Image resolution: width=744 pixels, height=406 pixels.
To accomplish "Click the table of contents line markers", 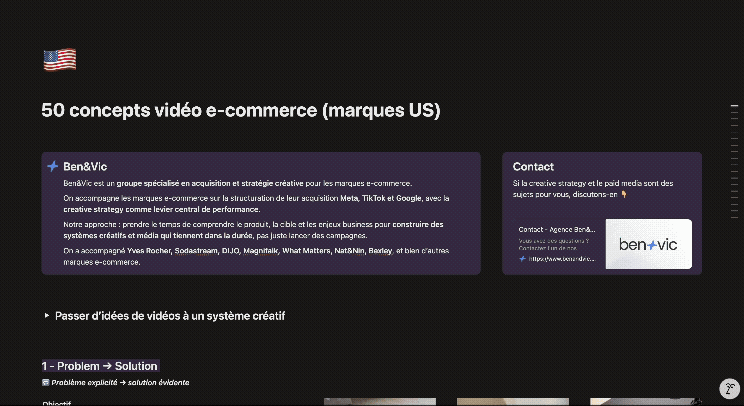I will [735, 161].
